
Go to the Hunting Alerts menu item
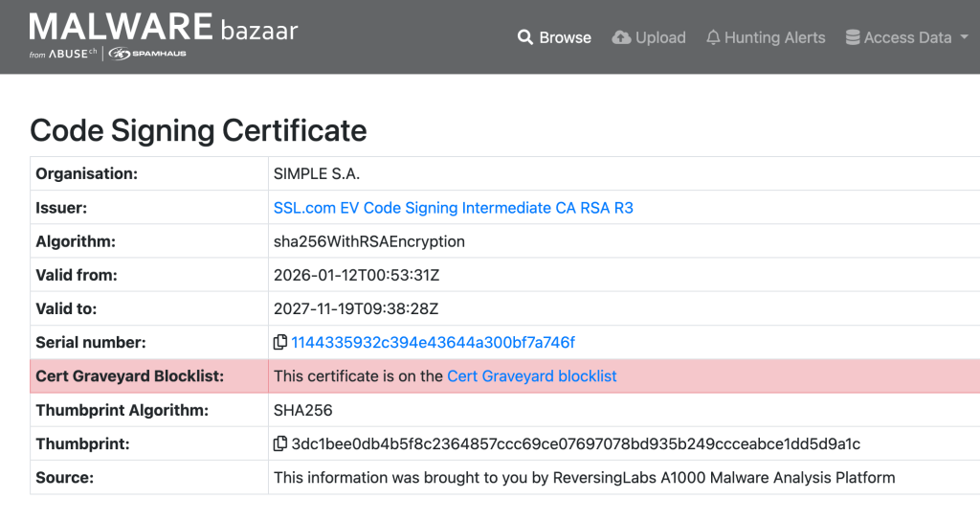(774, 37)
